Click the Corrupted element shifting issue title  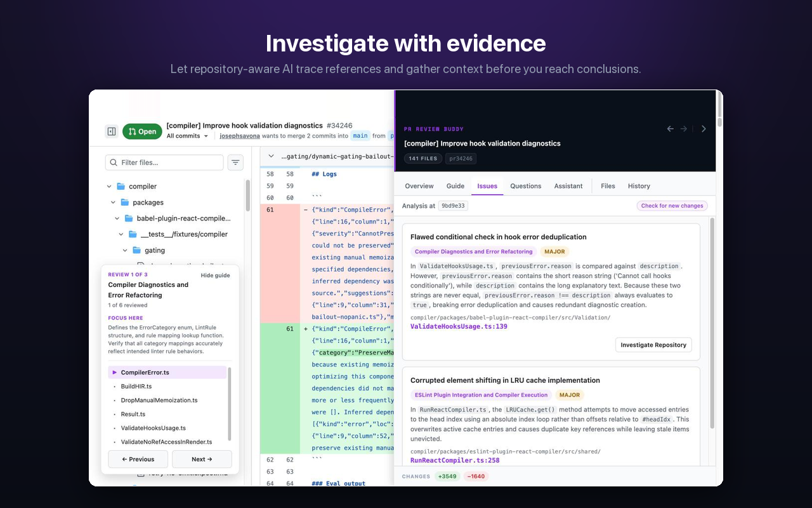505,380
